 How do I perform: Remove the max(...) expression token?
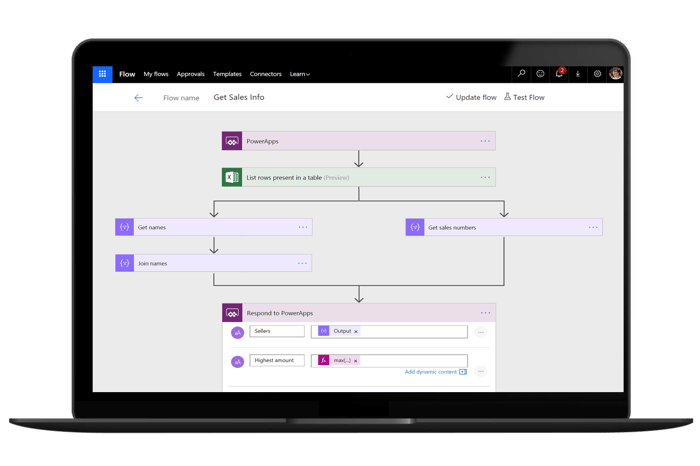(x=356, y=361)
